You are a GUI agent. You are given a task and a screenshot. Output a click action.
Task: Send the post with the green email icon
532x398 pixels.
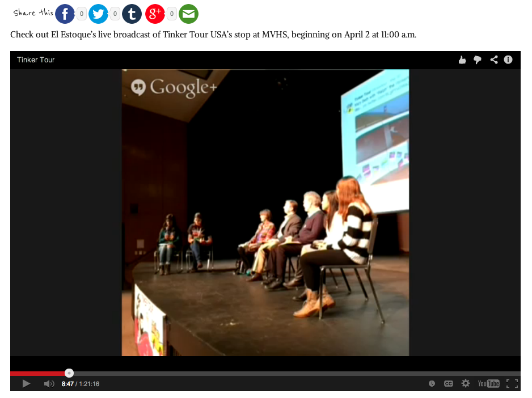[188, 14]
